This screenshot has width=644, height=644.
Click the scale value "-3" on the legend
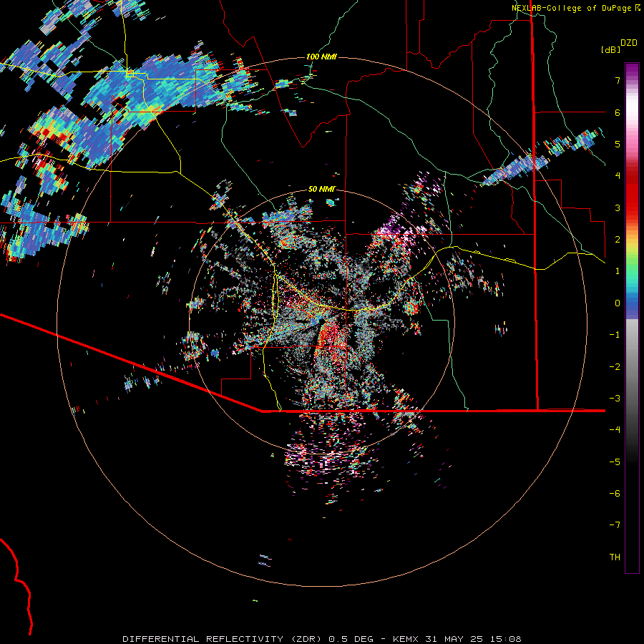pyautogui.click(x=615, y=399)
